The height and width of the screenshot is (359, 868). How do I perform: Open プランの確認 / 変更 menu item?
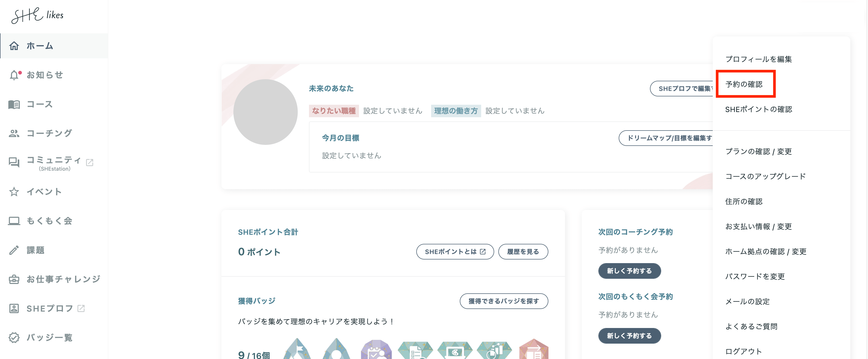tap(758, 151)
